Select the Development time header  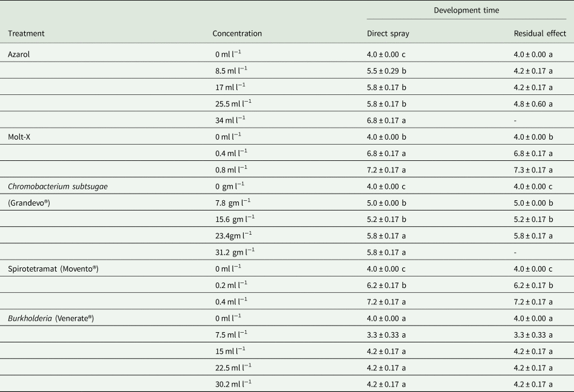(466, 10)
